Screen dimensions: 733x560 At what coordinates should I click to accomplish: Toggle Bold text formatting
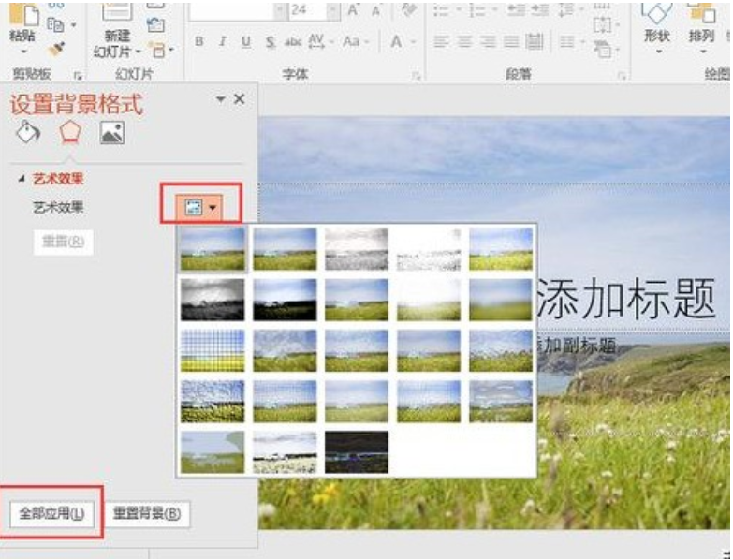pos(199,42)
